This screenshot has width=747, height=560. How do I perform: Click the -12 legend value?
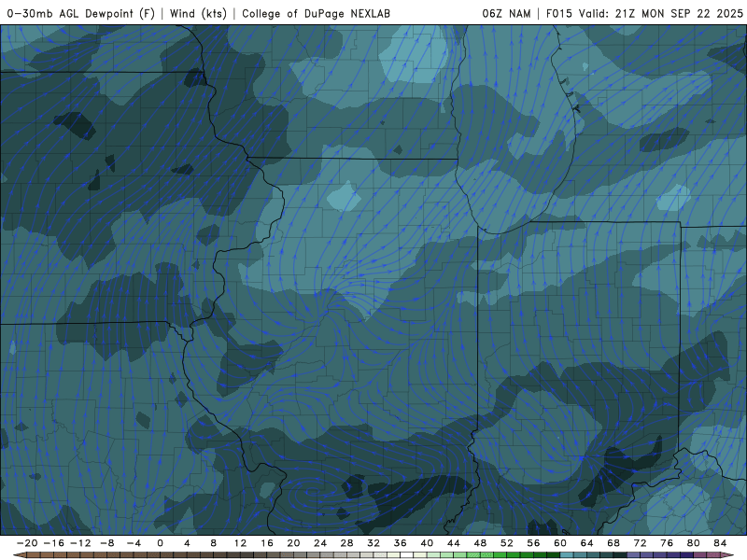click(80, 543)
